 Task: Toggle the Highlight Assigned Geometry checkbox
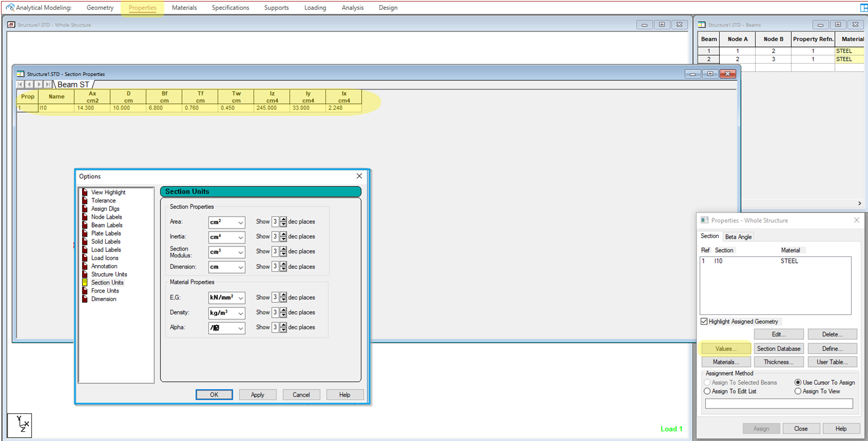point(704,322)
